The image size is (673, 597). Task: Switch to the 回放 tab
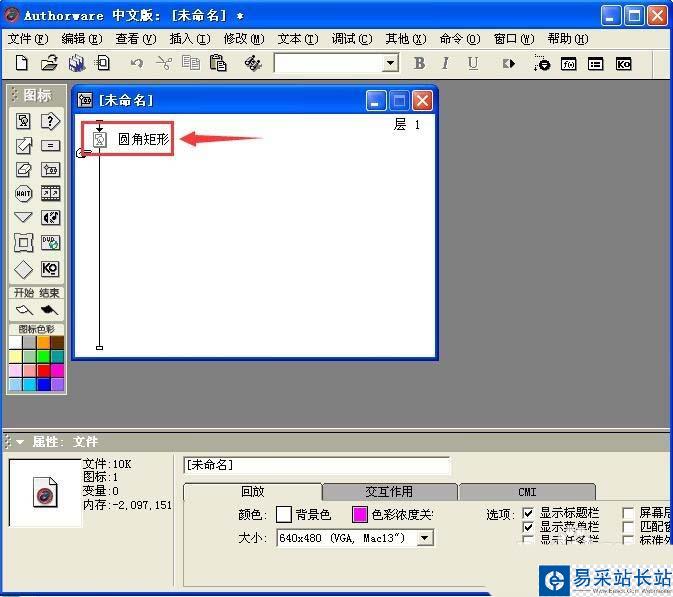click(x=252, y=491)
